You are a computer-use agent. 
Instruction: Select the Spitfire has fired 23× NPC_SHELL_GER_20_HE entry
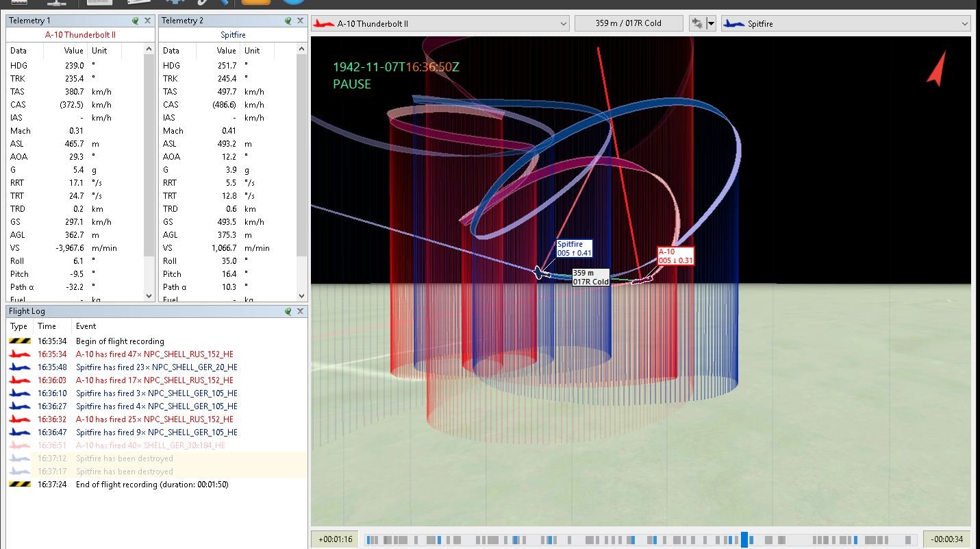click(x=156, y=367)
